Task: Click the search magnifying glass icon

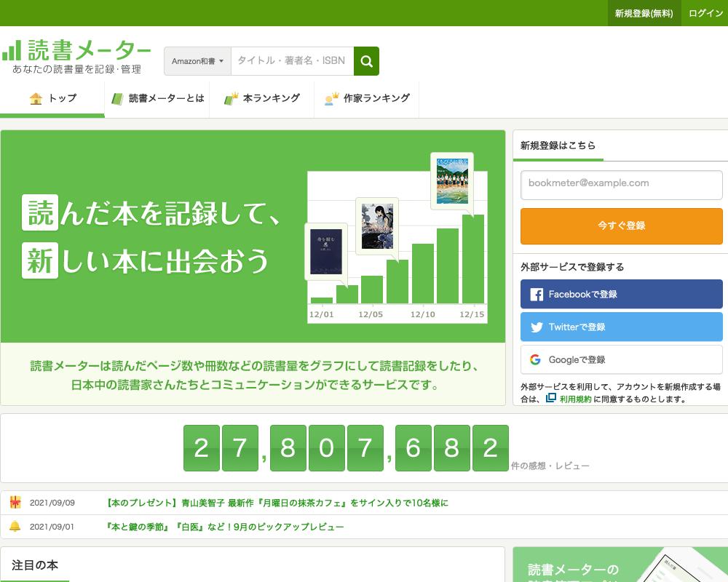Action: 366,61
